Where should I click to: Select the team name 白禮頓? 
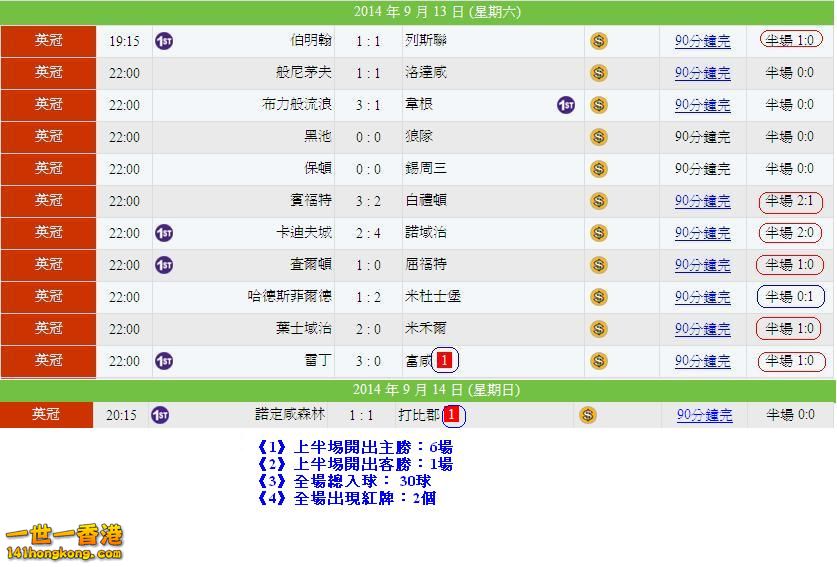426,201
